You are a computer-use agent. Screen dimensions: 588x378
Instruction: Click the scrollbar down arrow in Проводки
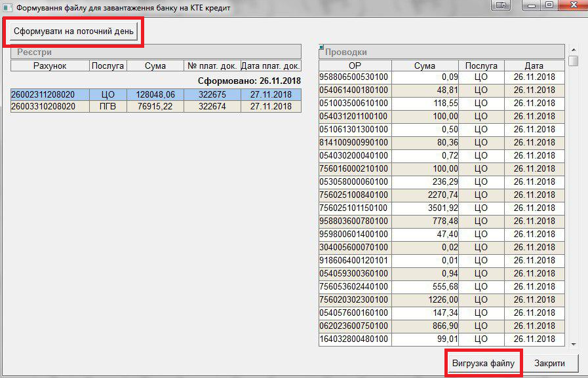(573, 343)
